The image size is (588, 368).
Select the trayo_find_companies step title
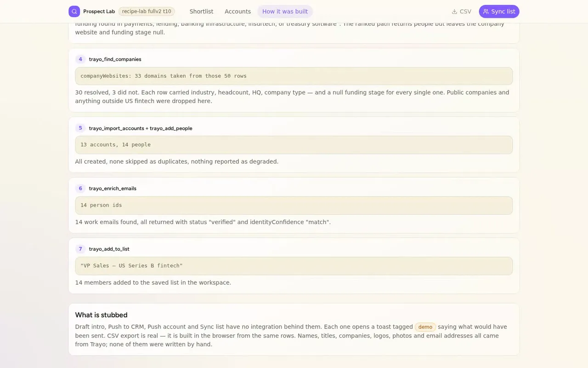[x=115, y=59]
